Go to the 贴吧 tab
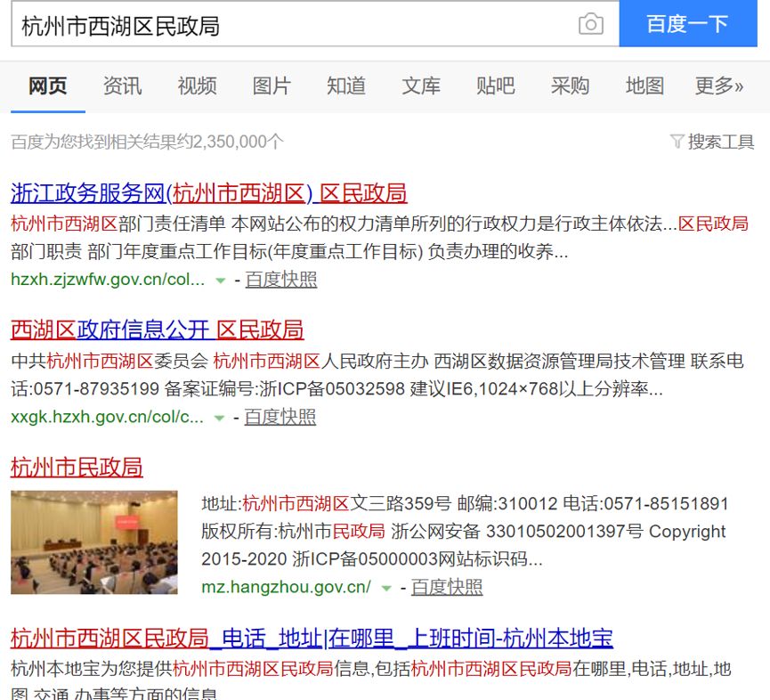This screenshot has height=700, width=770. 496,85
